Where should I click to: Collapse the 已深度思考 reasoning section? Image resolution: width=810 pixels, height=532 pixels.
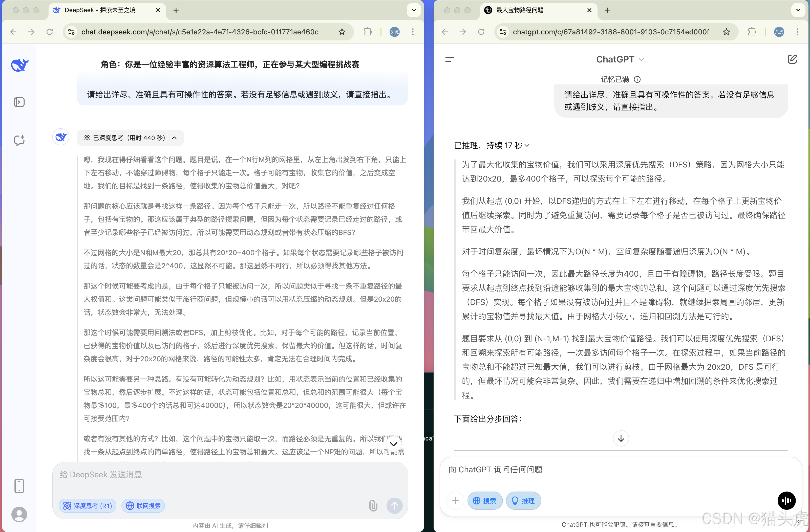(x=174, y=138)
